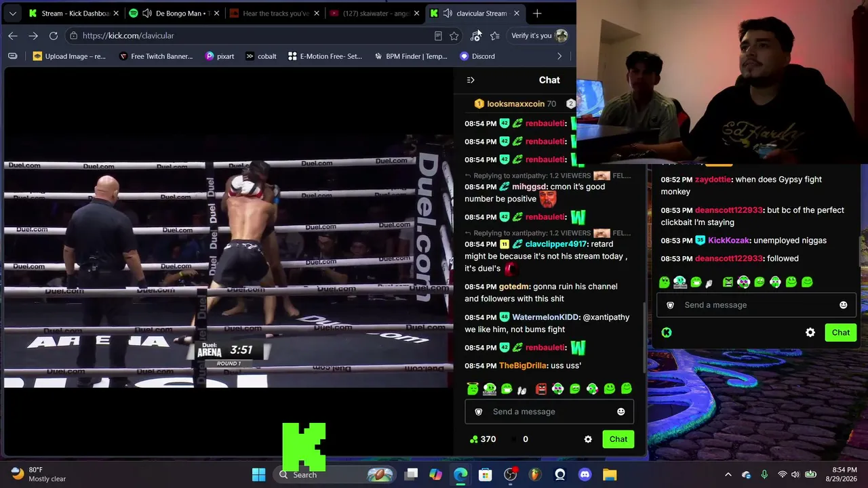Mute the clavicular Stream tab audio
This screenshot has height=488, width=868.
(448, 13)
